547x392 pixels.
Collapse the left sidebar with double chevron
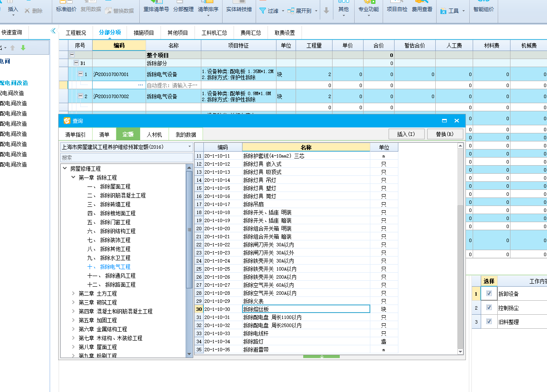pyautogui.click(x=53, y=31)
